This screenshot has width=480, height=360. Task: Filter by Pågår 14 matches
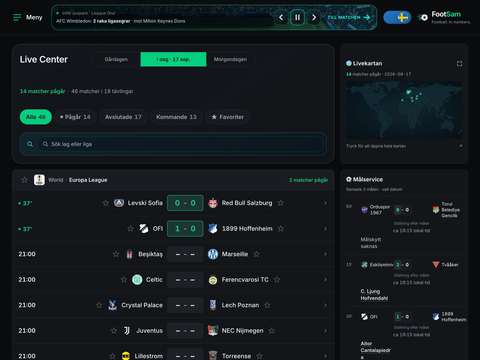pyautogui.click(x=76, y=117)
